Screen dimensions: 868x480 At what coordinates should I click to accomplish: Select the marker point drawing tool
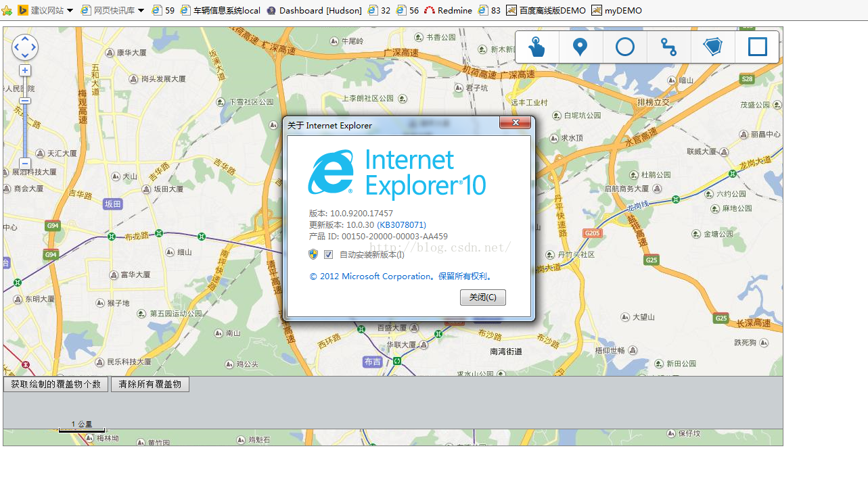coord(580,47)
